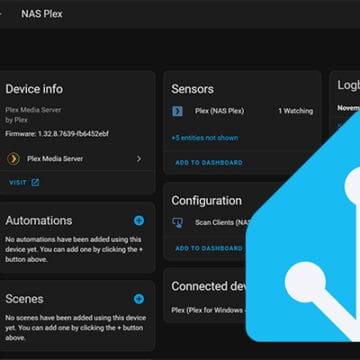Click the 1 Watching sensor state
The width and height of the screenshot is (360, 360).
(296, 111)
